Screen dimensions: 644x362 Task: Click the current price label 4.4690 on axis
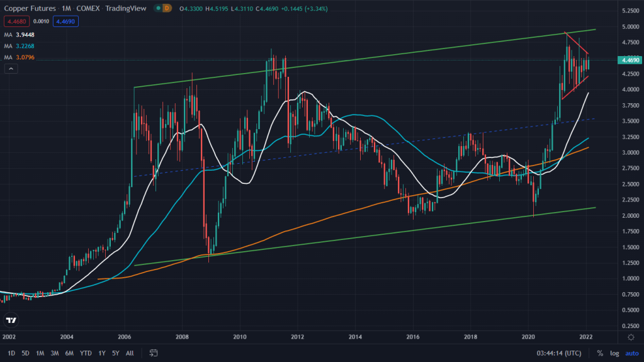click(x=630, y=60)
